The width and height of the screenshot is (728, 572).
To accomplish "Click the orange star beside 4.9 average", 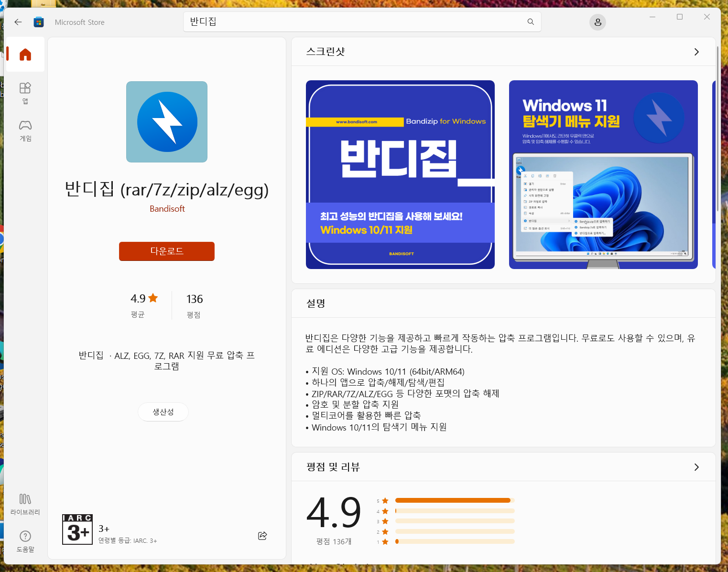I will 153,298.
